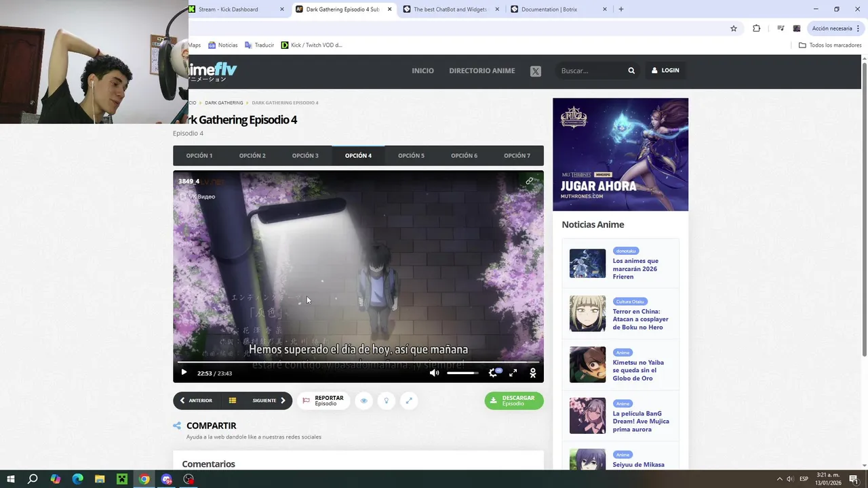This screenshot has width=868, height=488.
Task: Toggle the eye watched marker
Action: click(x=363, y=401)
